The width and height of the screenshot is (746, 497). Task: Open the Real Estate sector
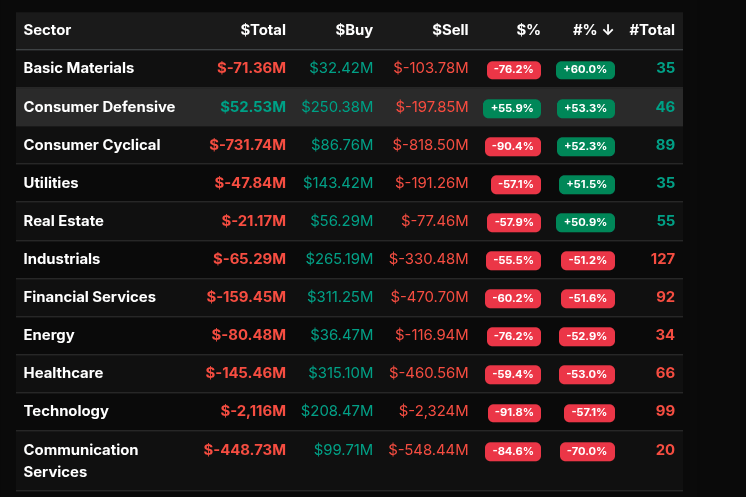(63, 221)
